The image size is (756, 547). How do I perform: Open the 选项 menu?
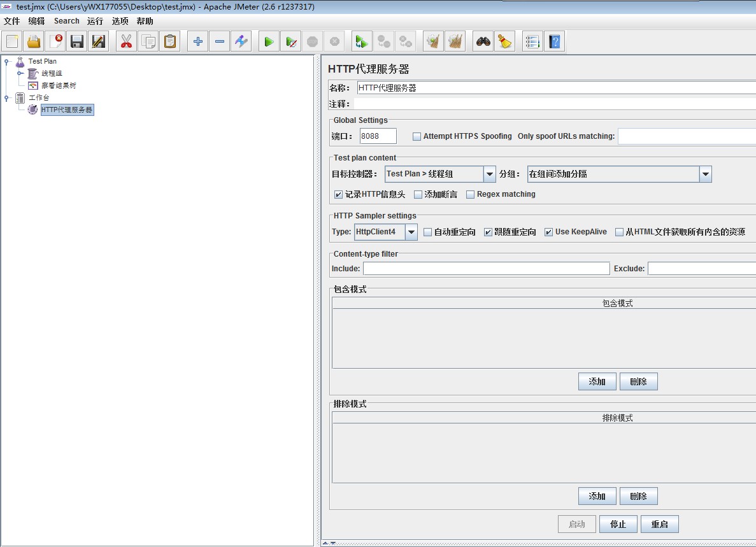point(120,21)
